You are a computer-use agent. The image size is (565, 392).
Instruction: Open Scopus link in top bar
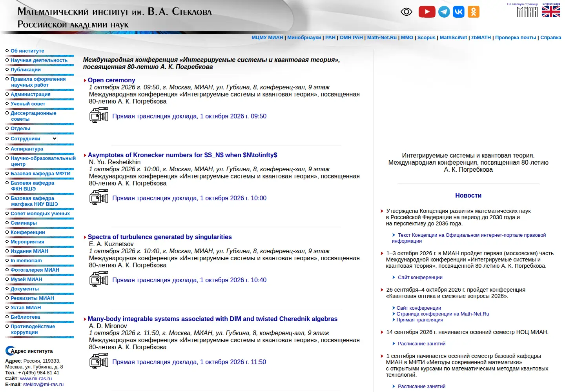click(x=426, y=38)
